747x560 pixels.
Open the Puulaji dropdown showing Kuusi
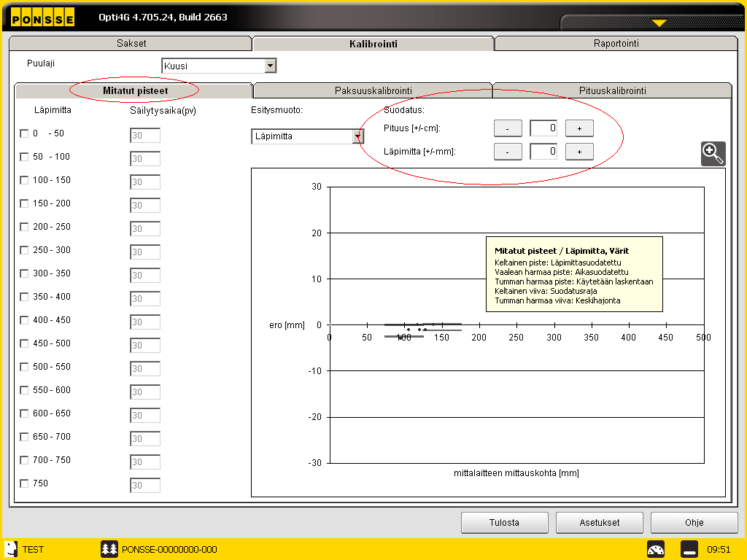pyautogui.click(x=219, y=66)
